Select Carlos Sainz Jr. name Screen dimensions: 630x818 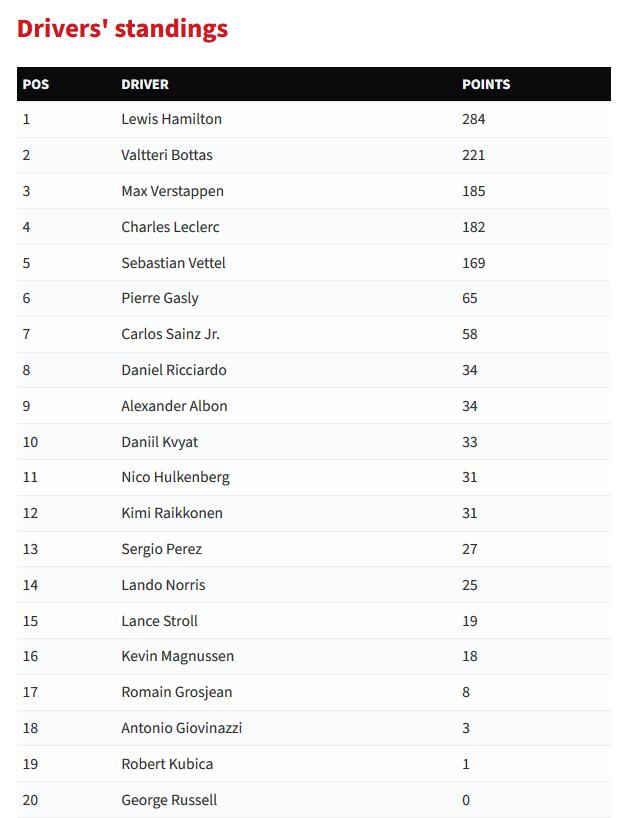pyautogui.click(x=170, y=334)
